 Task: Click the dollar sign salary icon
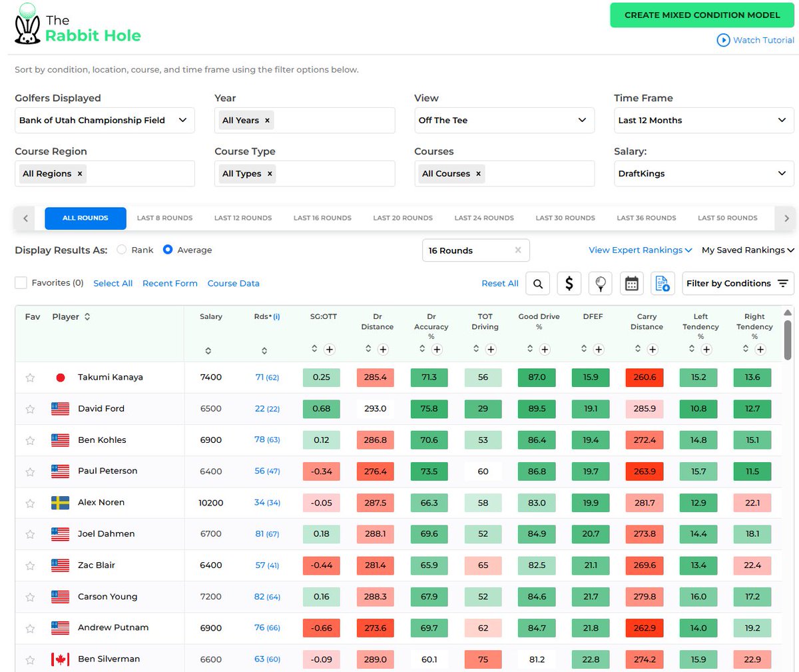pyautogui.click(x=569, y=284)
